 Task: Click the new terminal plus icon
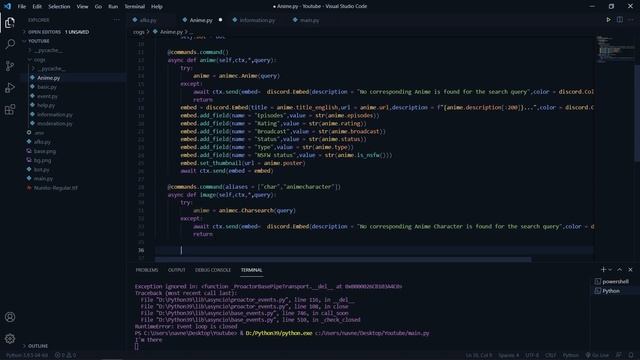(x=603, y=270)
